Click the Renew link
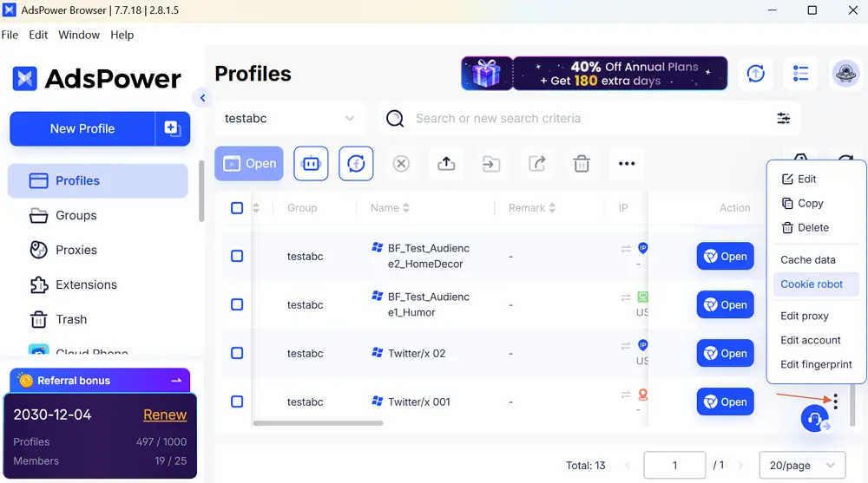 coord(165,414)
